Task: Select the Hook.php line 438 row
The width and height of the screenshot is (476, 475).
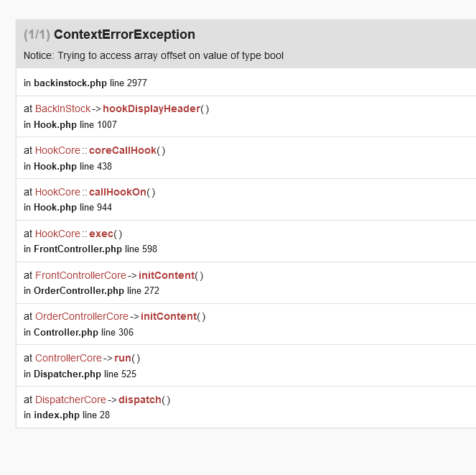Action: click(x=67, y=166)
